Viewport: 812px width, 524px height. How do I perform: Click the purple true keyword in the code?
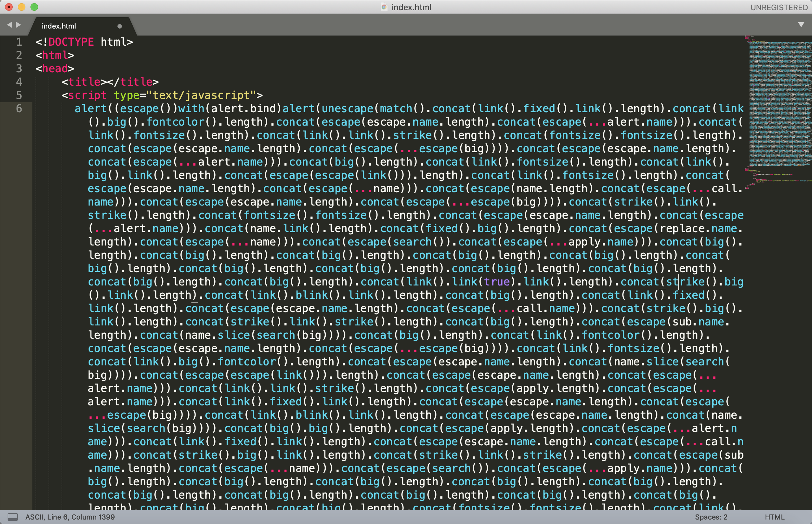pyautogui.click(x=497, y=282)
